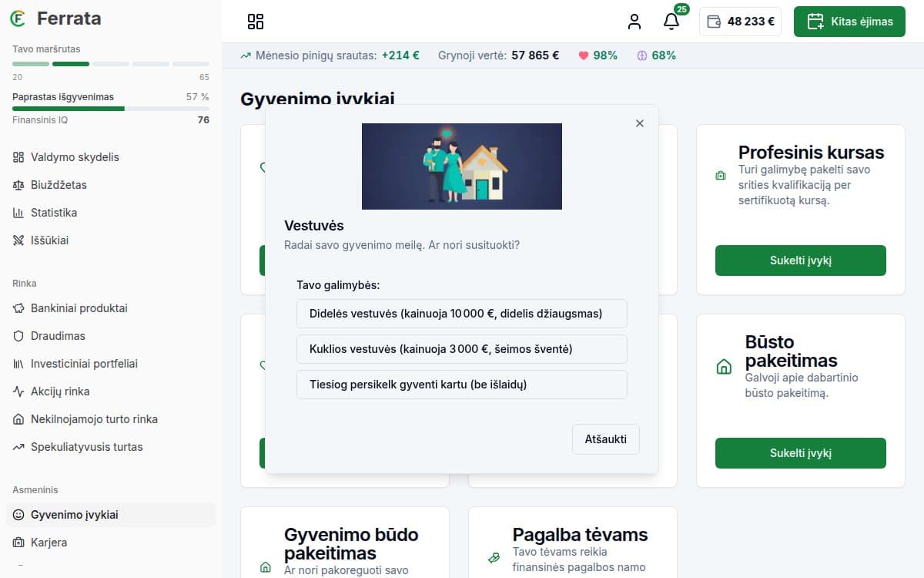Choose Tiesiog persikelk gyventi kartu option
This screenshot has width=924, height=578.
click(462, 385)
